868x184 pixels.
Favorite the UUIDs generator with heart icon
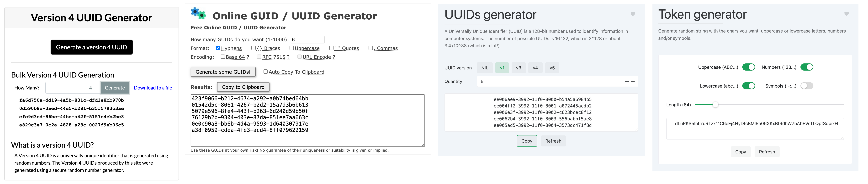click(x=632, y=14)
